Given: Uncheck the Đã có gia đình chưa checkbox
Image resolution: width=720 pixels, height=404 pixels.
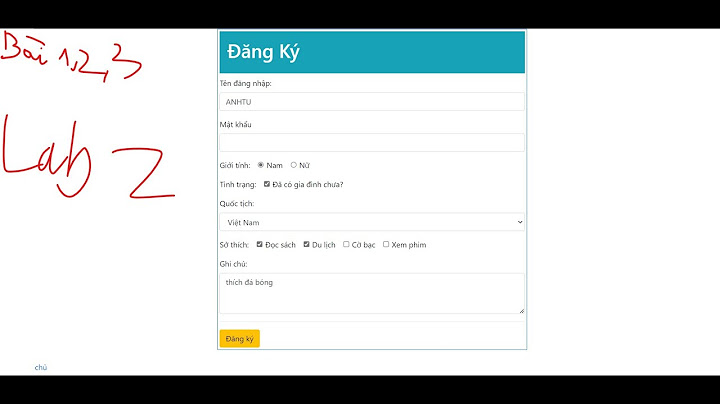Looking at the screenshot, I should pos(267,184).
